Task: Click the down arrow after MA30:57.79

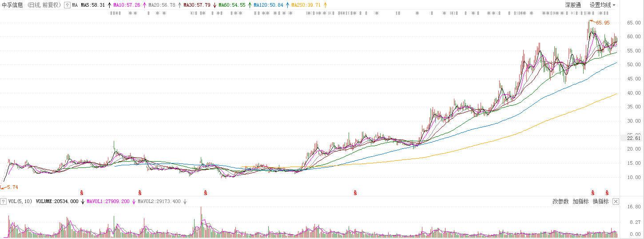Action: [x=215, y=5]
